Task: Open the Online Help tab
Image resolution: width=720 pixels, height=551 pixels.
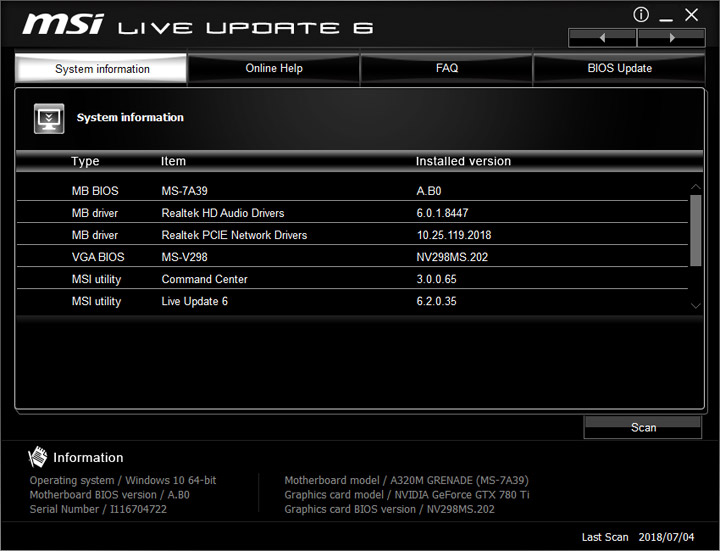Action: [x=274, y=68]
